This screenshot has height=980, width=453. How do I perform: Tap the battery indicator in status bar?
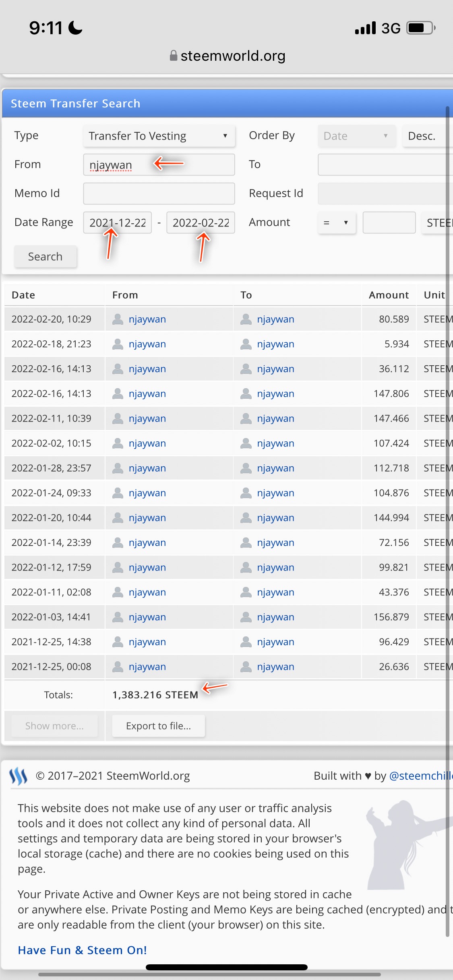pyautogui.click(x=421, y=28)
